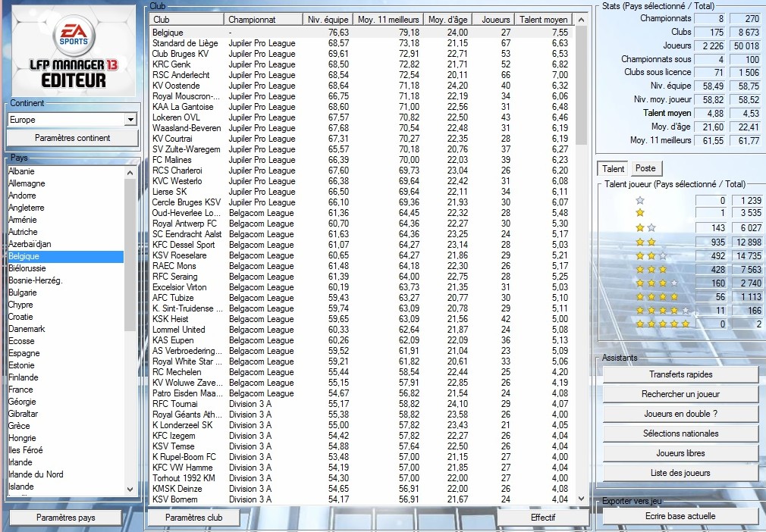766x532 pixels.
Task: Sort by Niv. équipe column header
Action: 328,20
